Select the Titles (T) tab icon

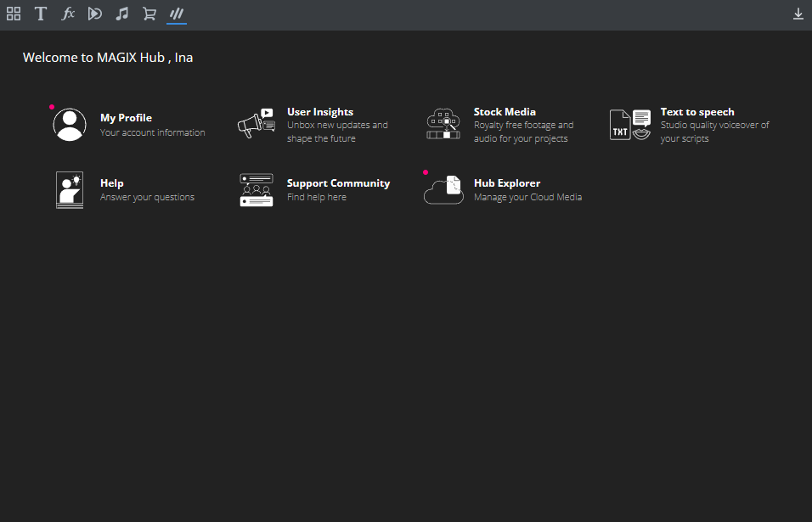[x=41, y=14]
